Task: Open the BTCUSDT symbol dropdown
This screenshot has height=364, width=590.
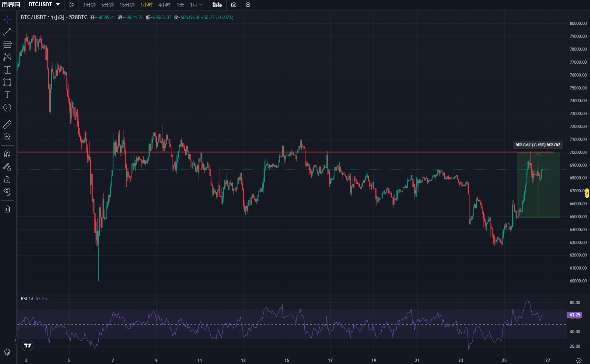Action: (44, 5)
